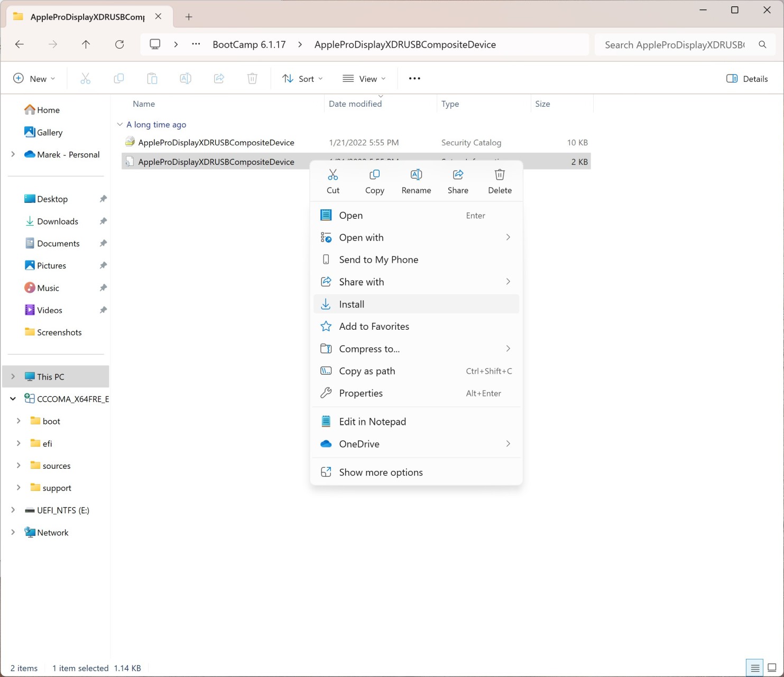Expand the support folder node
The width and height of the screenshot is (784, 677).
click(x=19, y=487)
